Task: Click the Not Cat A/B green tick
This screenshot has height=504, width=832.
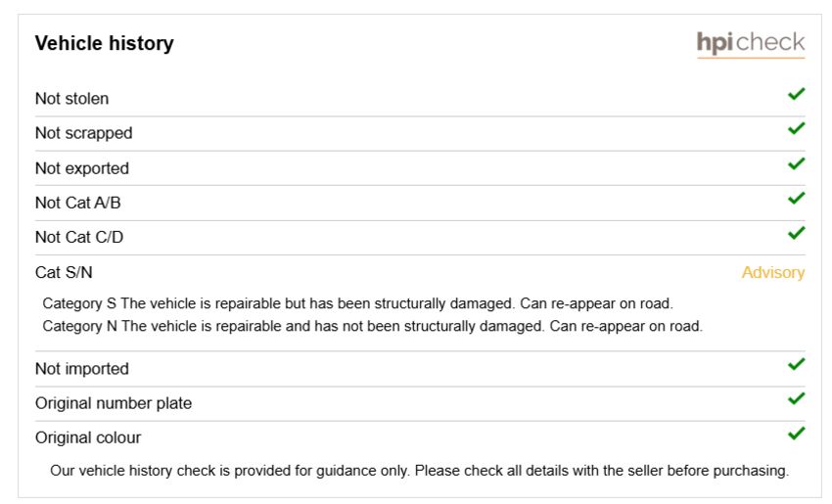Action: pyautogui.click(x=796, y=198)
